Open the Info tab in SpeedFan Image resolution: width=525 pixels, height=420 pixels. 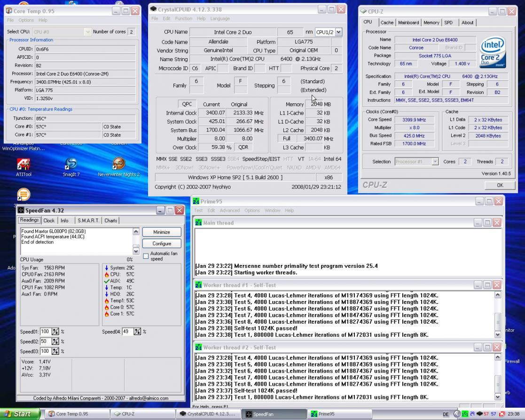point(64,220)
